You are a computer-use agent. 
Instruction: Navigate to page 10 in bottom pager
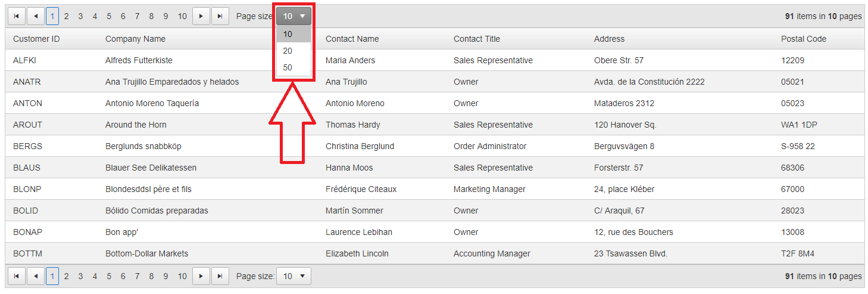click(x=182, y=276)
